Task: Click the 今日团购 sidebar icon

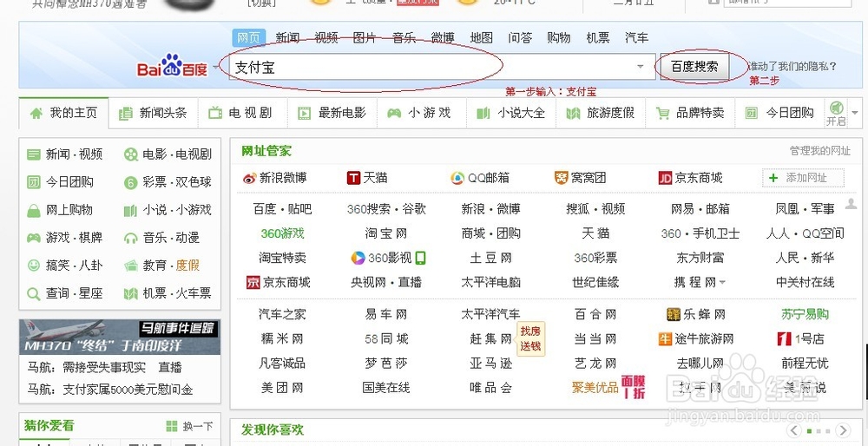Action: point(34,182)
